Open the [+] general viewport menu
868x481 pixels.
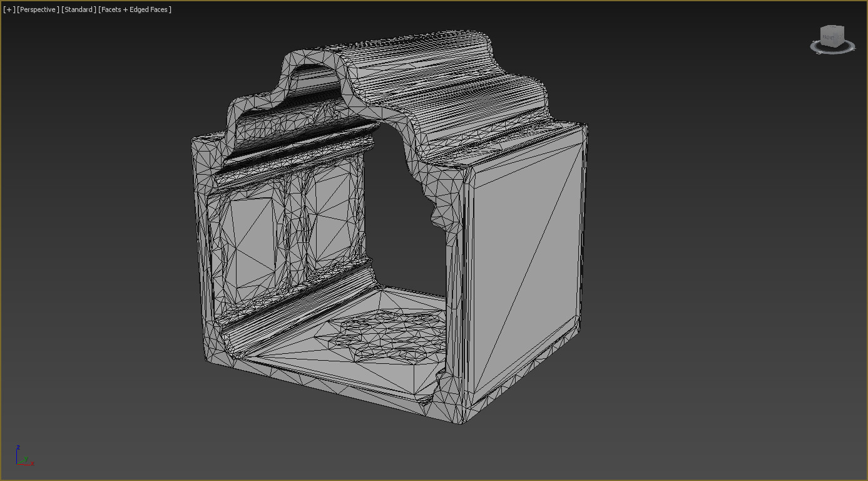pyautogui.click(x=9, y=9)
